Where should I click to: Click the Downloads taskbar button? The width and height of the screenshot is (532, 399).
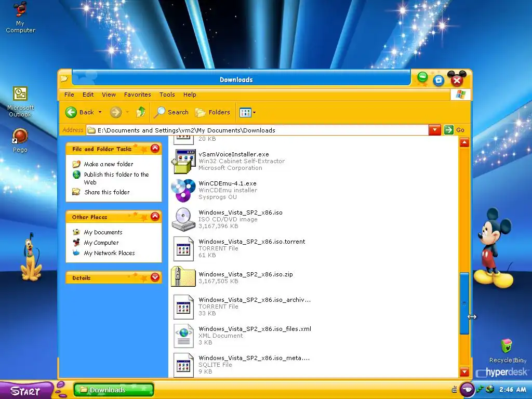(114, 390)
